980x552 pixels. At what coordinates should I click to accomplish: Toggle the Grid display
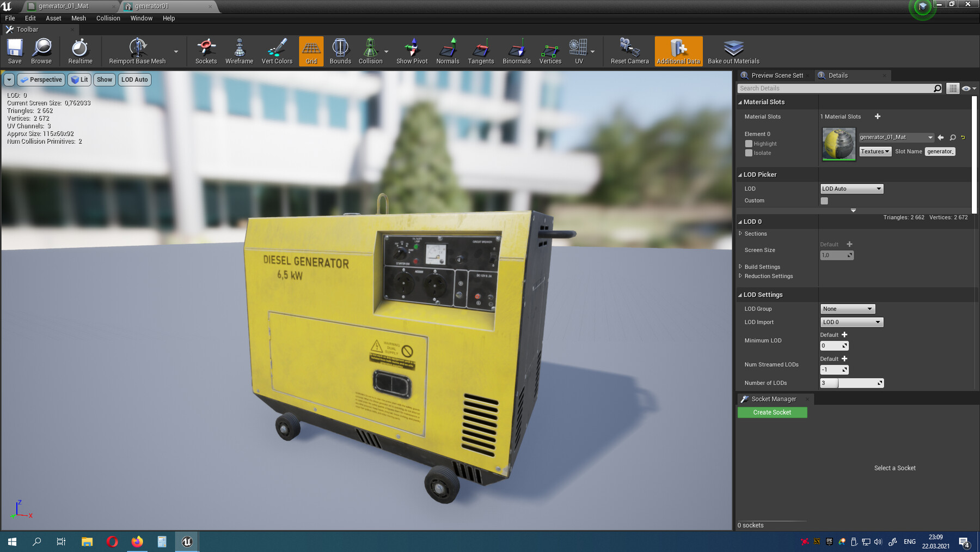click(311, 51)
